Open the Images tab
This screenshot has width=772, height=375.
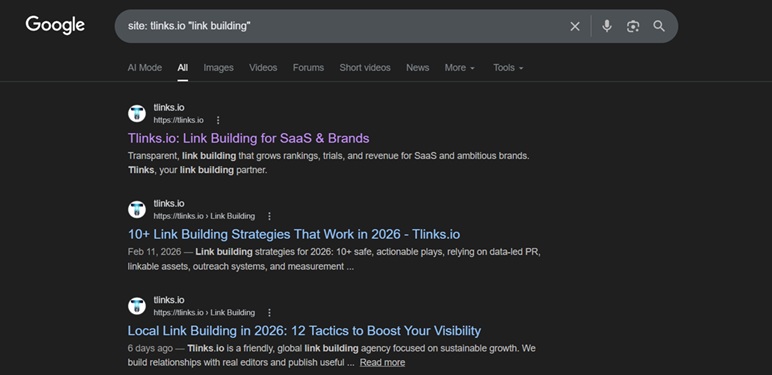click(219, 68)
